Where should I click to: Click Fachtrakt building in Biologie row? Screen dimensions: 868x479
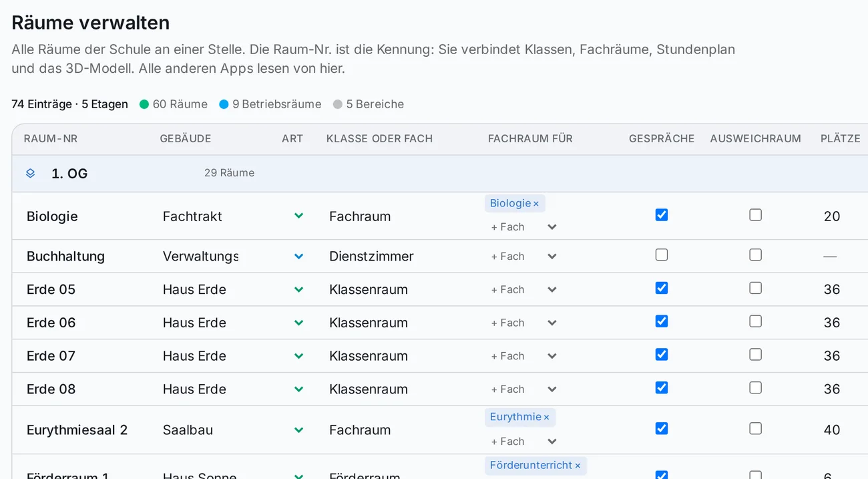click(192, 216)
